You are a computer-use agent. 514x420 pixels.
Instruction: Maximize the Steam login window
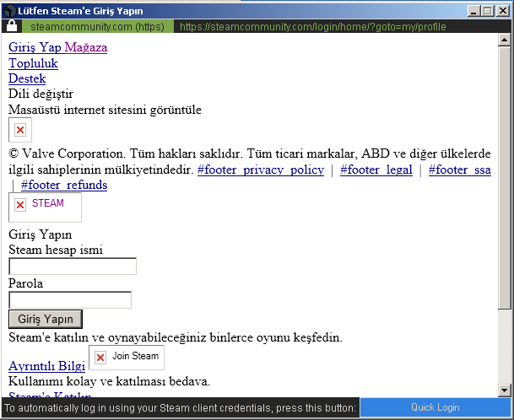(x=488, y=11)
